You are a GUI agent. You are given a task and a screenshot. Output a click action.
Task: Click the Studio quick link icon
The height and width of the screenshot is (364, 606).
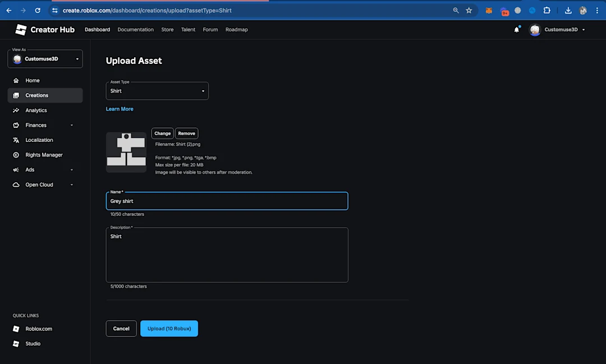(16, 343)
